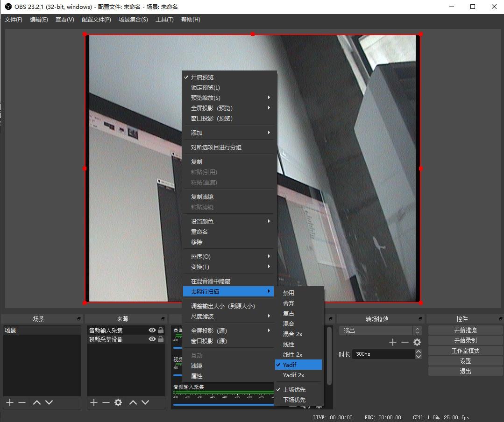Move selected source up with arrow icon
The height and width of the screenshot is (422, 504).
pyautogui.click(x=133, y=402)
